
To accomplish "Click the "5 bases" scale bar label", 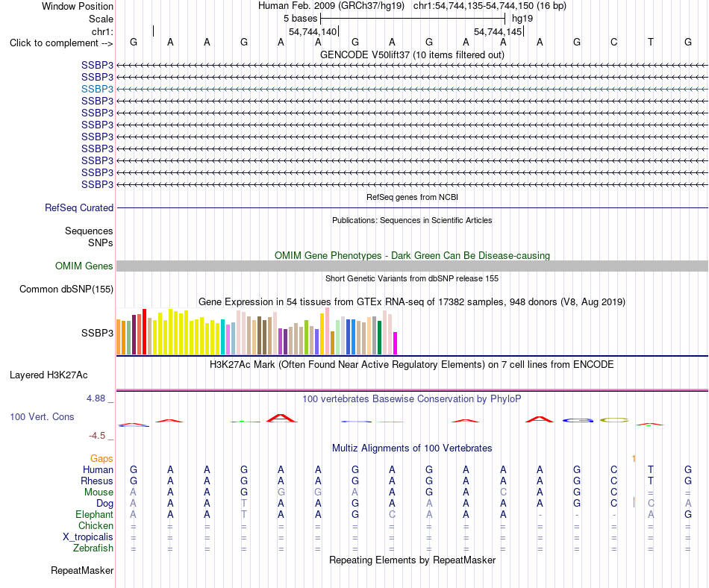I will [x=300, y=19].
